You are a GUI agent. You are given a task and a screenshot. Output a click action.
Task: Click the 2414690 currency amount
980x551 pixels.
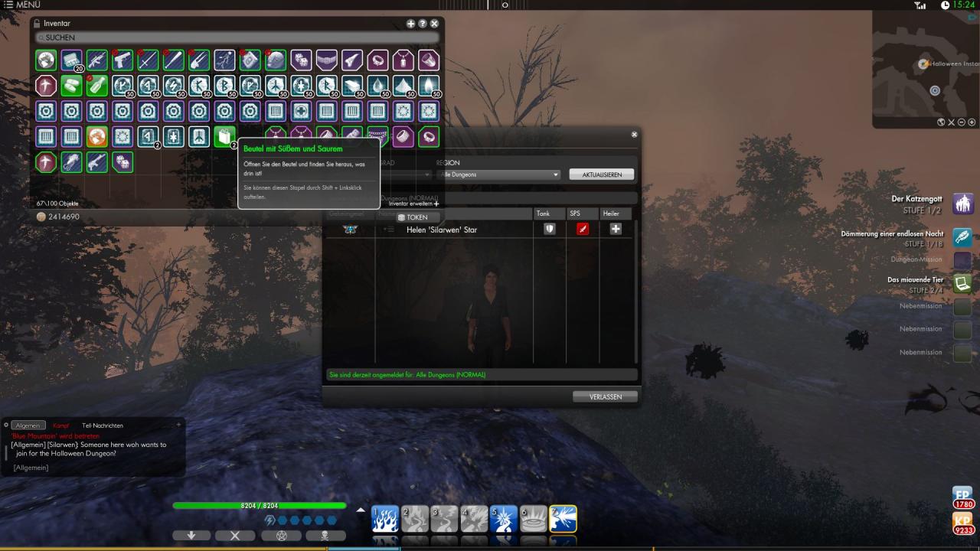(x=64, y=217)
